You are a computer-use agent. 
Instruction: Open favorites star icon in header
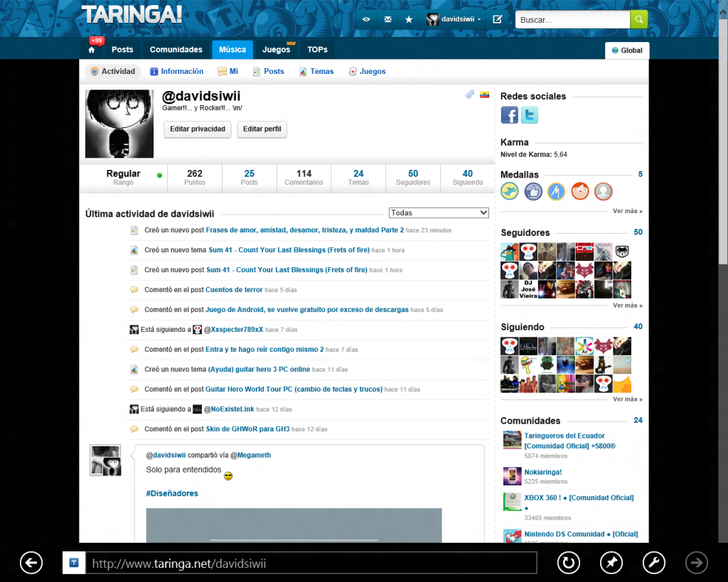pyautogui.click(x=409, y=19)
